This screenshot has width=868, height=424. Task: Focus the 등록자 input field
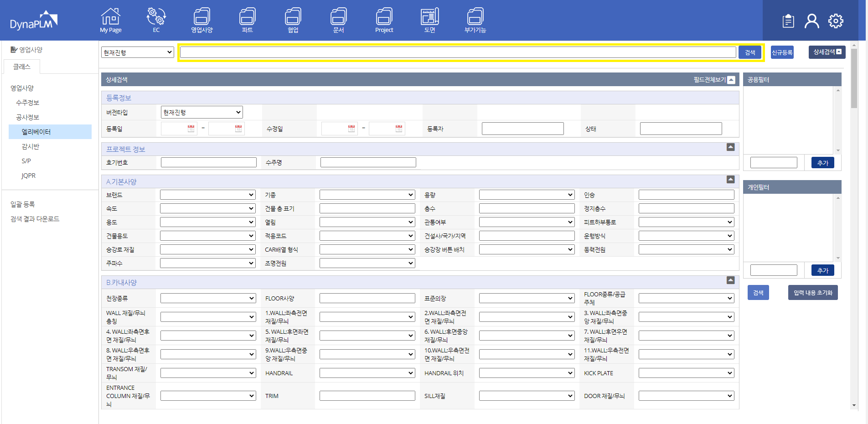(x=523, y=129)
